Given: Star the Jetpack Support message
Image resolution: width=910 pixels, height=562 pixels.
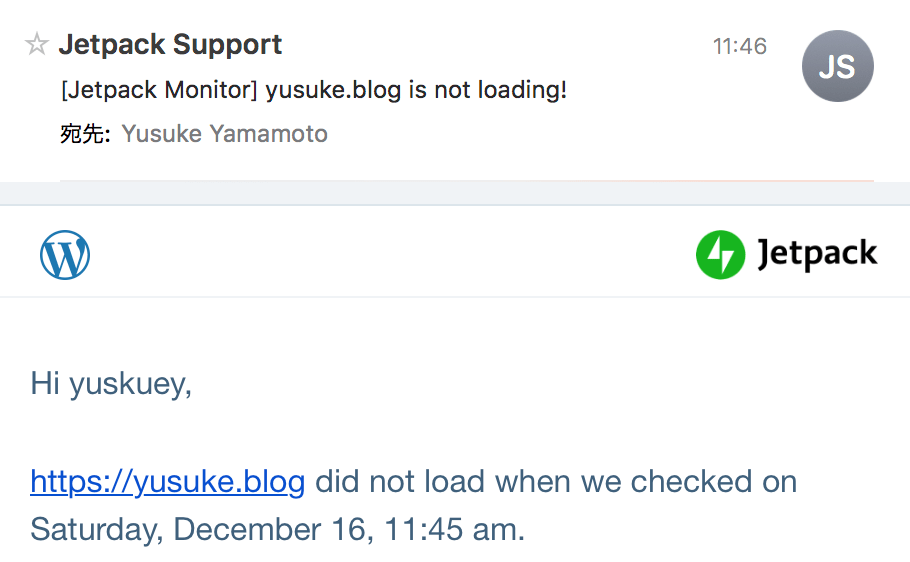Looking at the screenshot, I should 37,44.
